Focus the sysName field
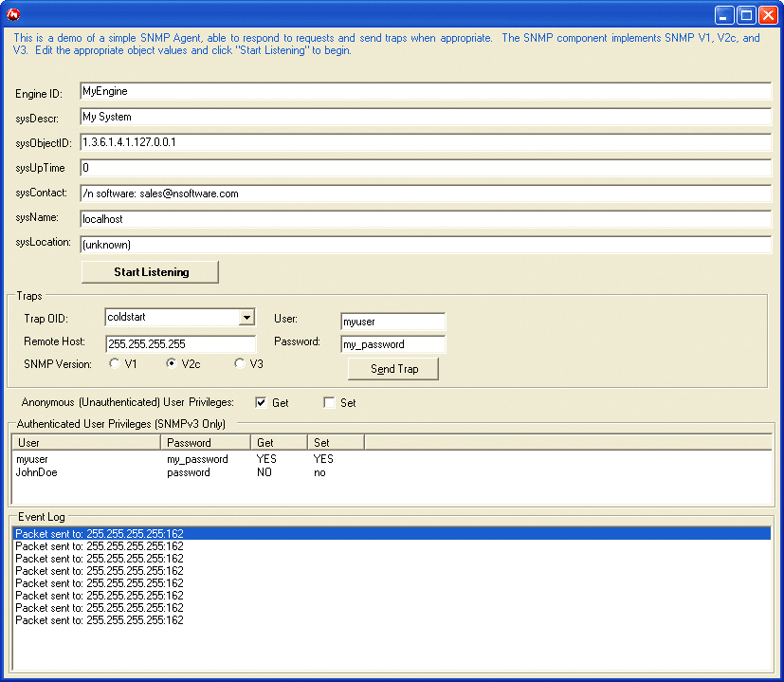Viewport: 784px width, 682px height. pyautogui.click(x=426, y=219)
